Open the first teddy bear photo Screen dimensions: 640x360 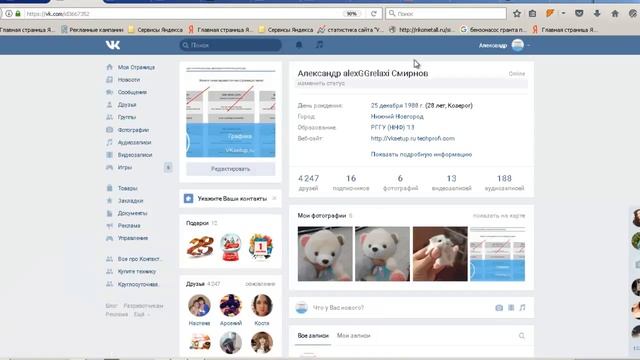click(x=325, y=254)
